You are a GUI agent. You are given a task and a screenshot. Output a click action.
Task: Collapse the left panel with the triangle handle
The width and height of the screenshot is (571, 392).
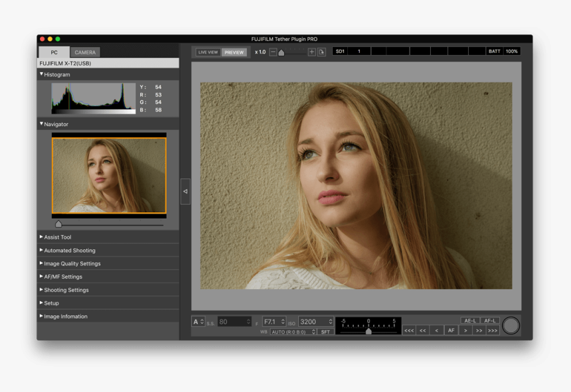point(185,191)
